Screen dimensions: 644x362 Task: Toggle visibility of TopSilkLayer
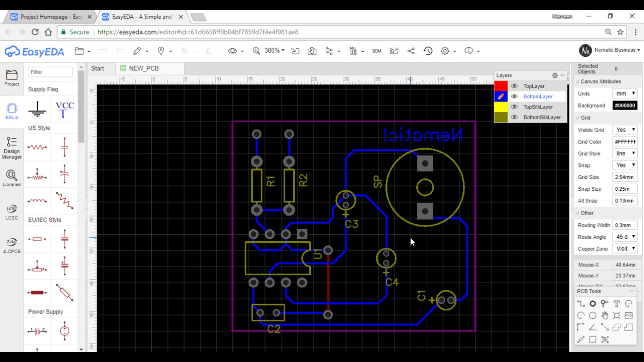pos(514,107)
